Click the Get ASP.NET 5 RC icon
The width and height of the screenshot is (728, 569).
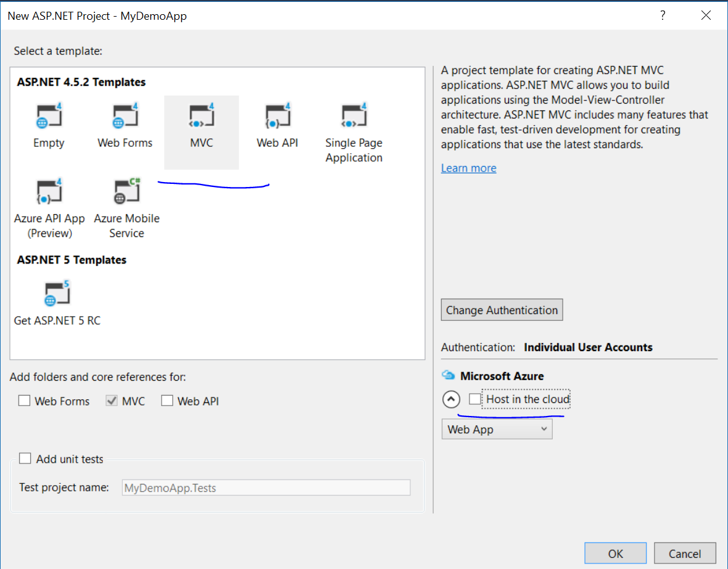(57, 293)
